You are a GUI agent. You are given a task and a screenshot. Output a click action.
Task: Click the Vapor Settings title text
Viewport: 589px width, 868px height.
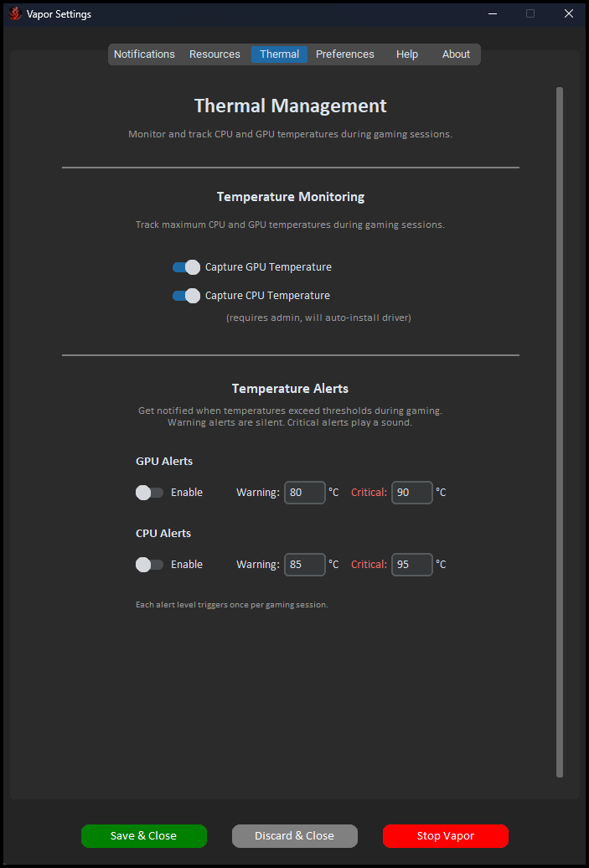pos(59,14)
